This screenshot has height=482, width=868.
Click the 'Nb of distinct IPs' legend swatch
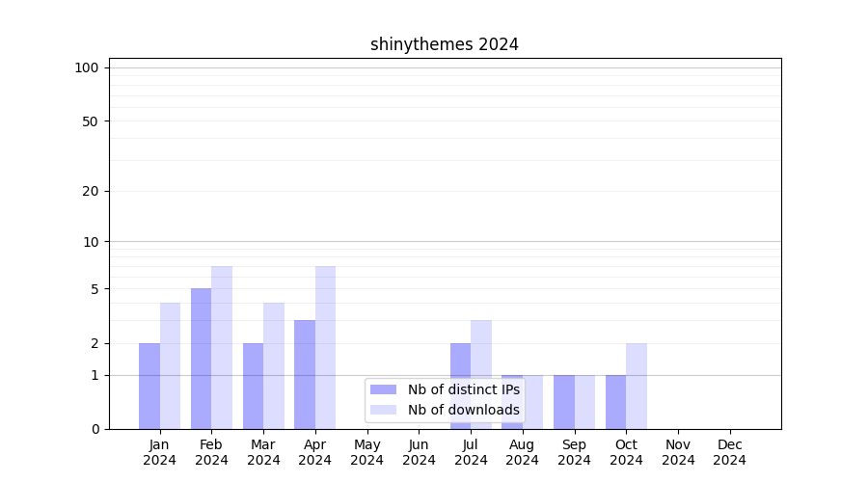(383, 389)
